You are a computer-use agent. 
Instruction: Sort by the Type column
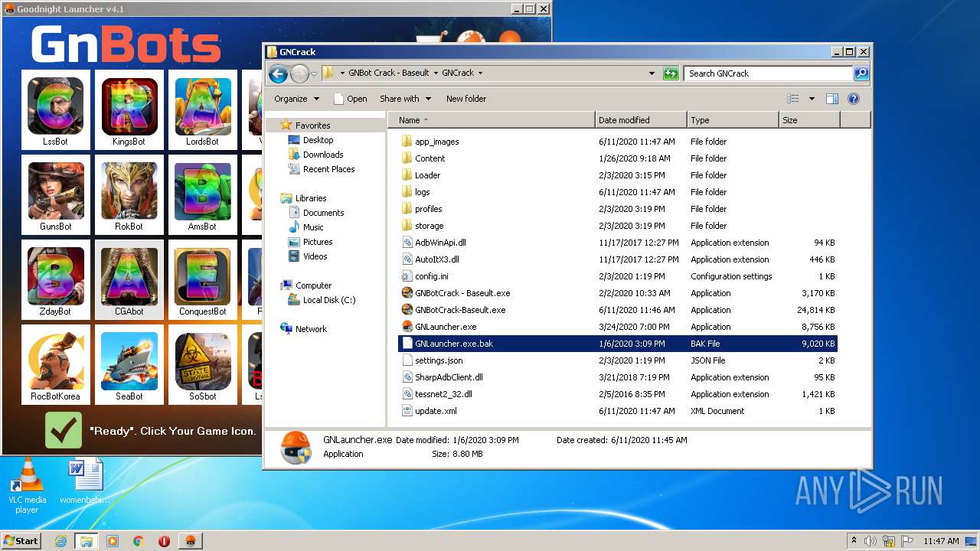[733, 120]
